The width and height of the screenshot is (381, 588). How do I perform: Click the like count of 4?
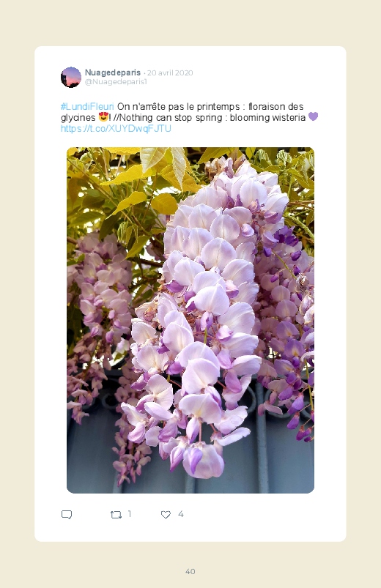tap(180, 514)
